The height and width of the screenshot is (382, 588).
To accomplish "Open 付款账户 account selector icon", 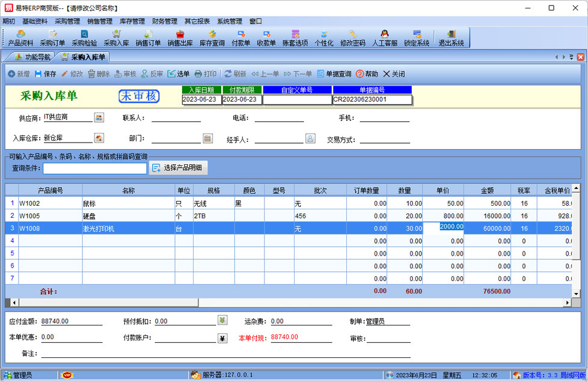I will click(x=222, y=337).
